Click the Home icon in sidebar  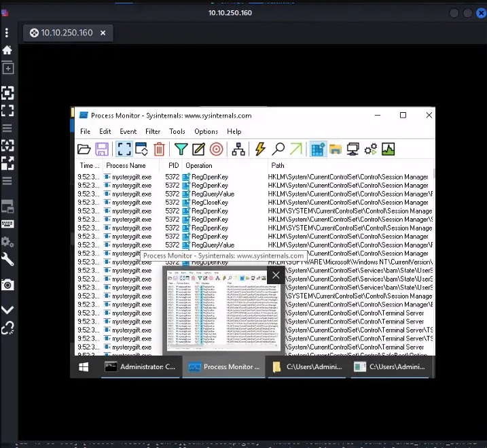click(x=7, y=50)
